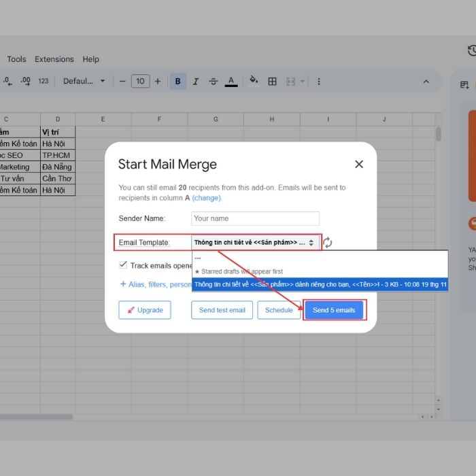The width and height of the screenshot is (476, 476).
Task: Open the side panel table icon
Action: point(464,85)
